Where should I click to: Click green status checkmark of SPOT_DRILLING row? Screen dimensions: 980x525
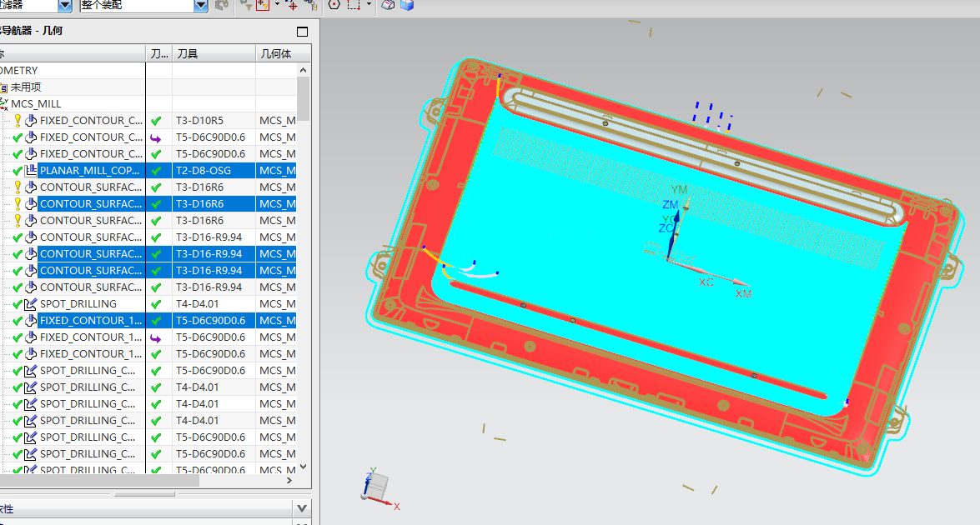18,304
